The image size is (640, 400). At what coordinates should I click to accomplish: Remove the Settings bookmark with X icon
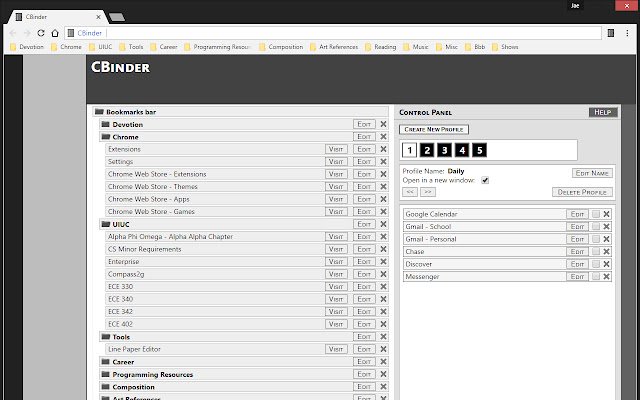(383, 162)
